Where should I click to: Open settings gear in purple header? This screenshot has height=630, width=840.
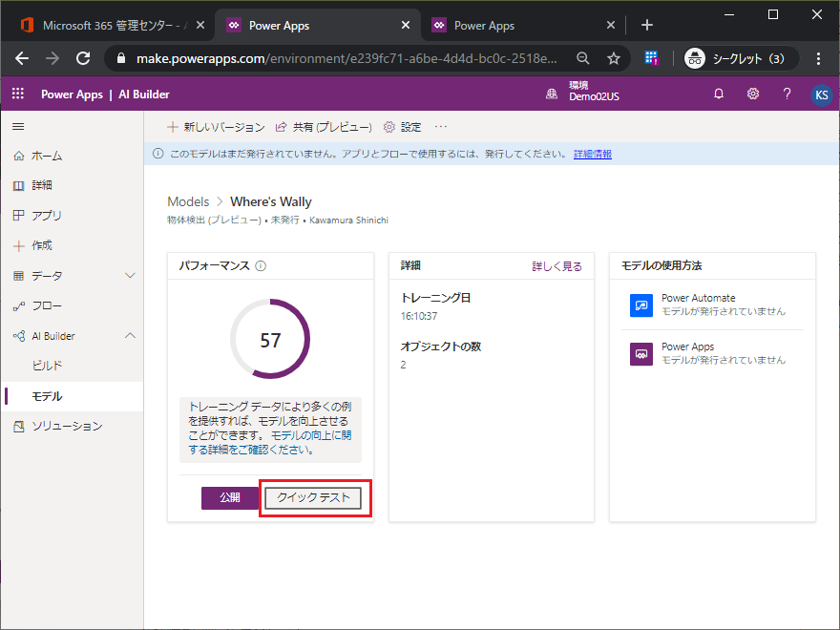pos(753,94)
